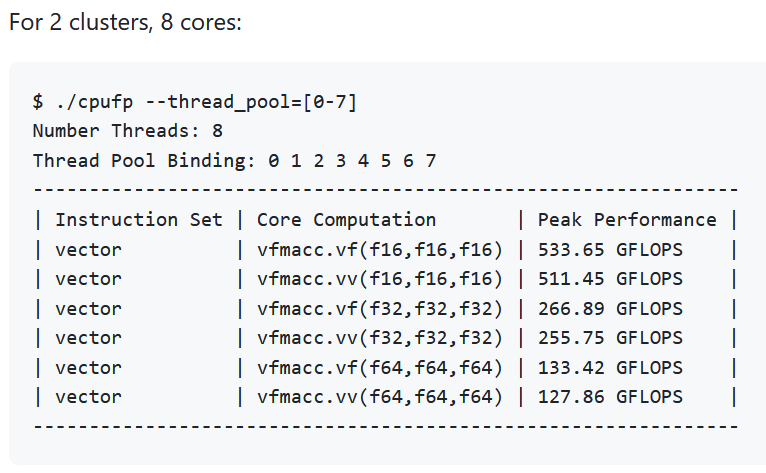Click the vfmacc.vf(f16,f16,f16) table entry

(x=379, y=249)
